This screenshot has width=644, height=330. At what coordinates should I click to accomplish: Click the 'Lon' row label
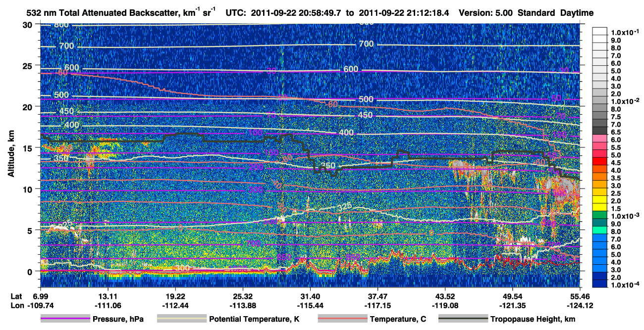[x=16, y=305]
